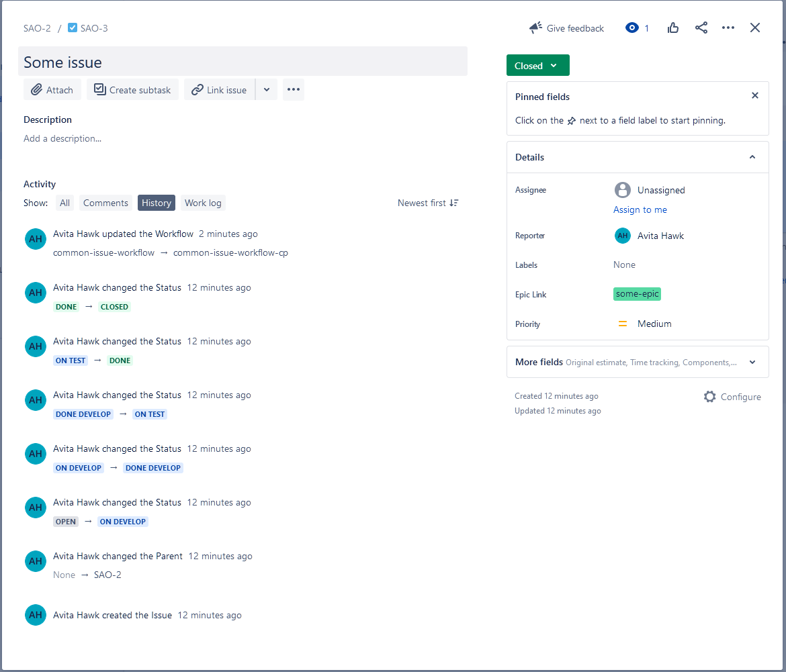Click the Give feedback megaphone icon

point(535,28)
